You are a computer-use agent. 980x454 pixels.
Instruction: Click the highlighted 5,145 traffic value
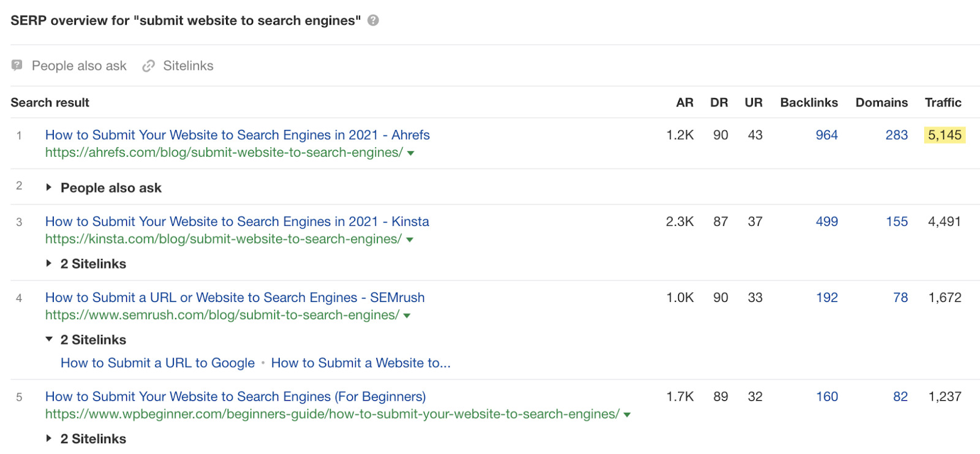[944, 135]
